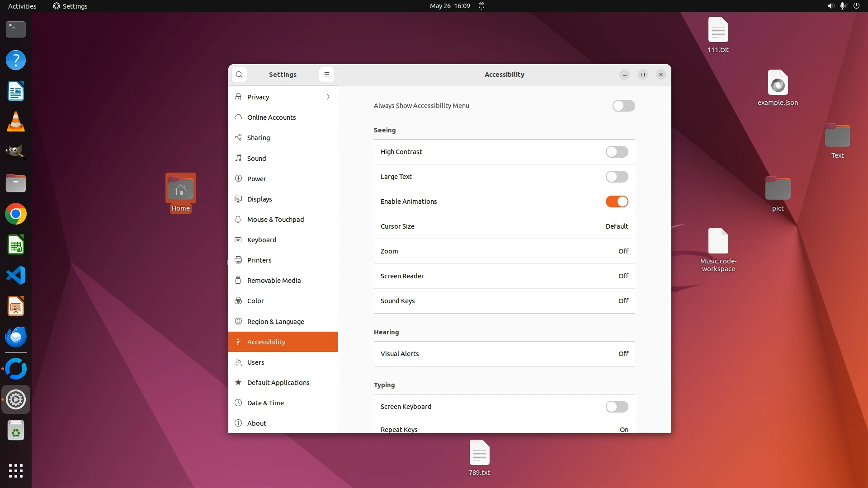Click the search icon in Settings header
This screenshot has width=868, height=488.
[239, 75]
